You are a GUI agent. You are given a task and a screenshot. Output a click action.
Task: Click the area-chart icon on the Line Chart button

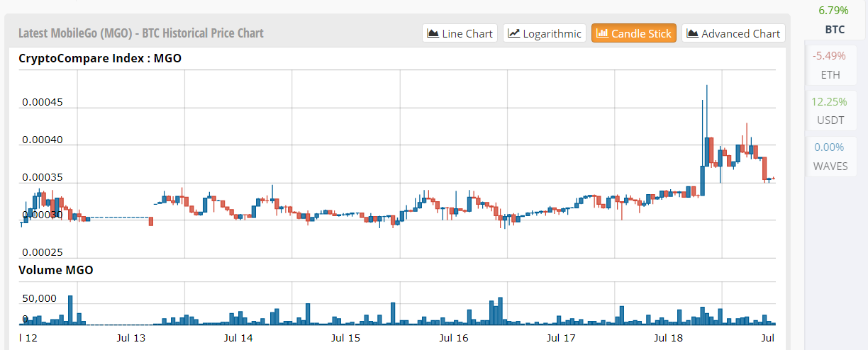point(433,33)
